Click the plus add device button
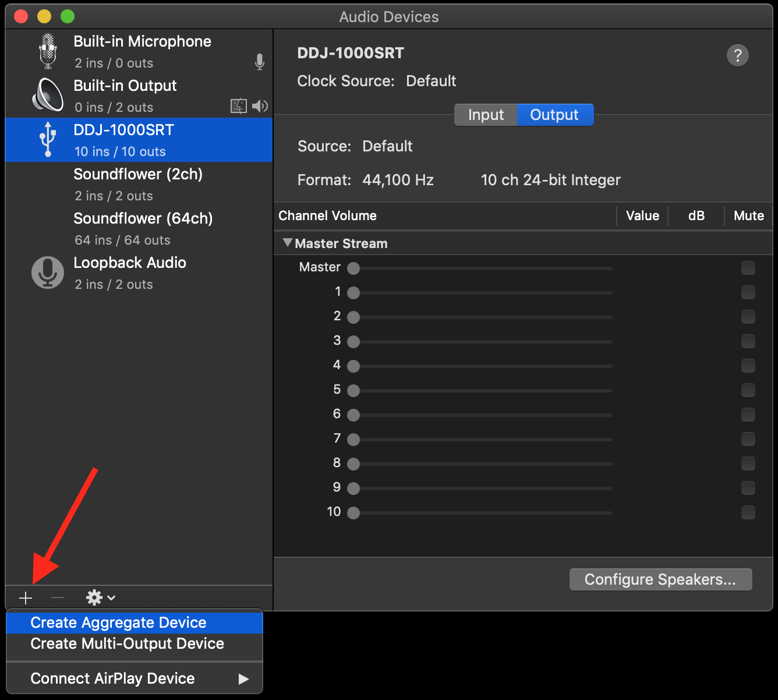The image size is (778, 700). [x=26, y=598]
